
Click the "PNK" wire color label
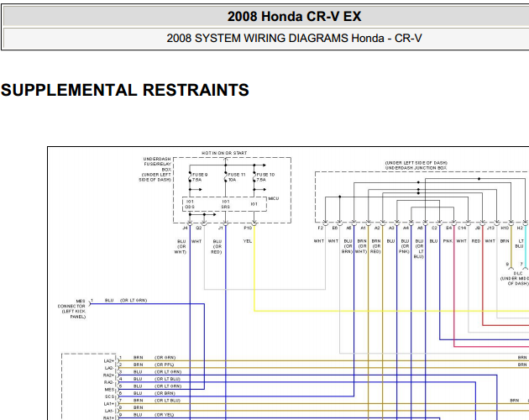click(x=448, y=241)
